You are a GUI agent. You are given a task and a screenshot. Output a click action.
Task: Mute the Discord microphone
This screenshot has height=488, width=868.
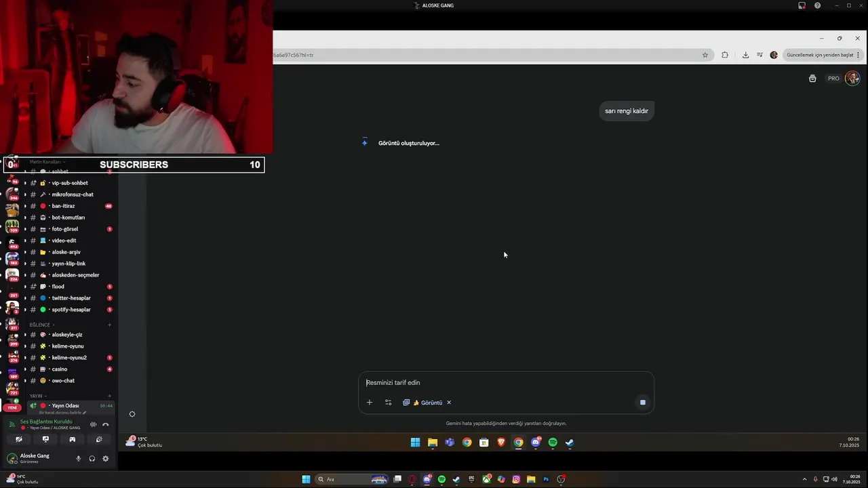[78, 459]
